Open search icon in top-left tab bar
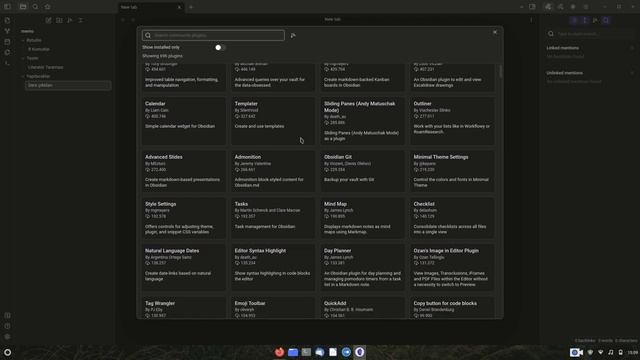 click(35, 7)
